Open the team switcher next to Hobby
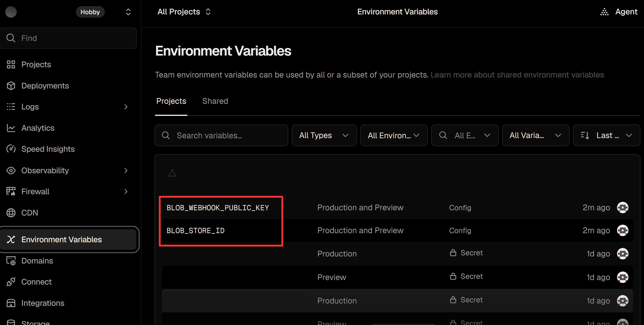 (x=128, y=12)
